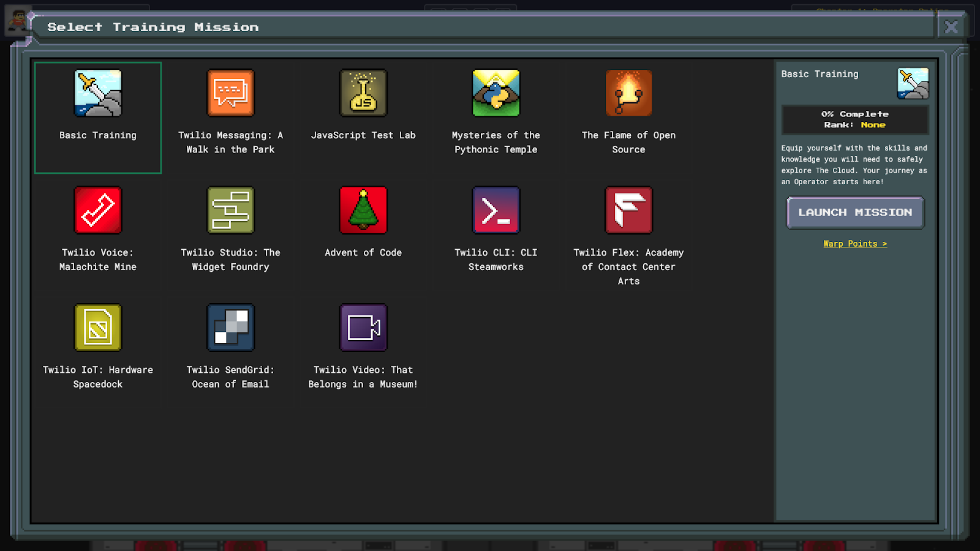Close the Select Training Mission dialog
980x551 pixels.
point(951,27)
